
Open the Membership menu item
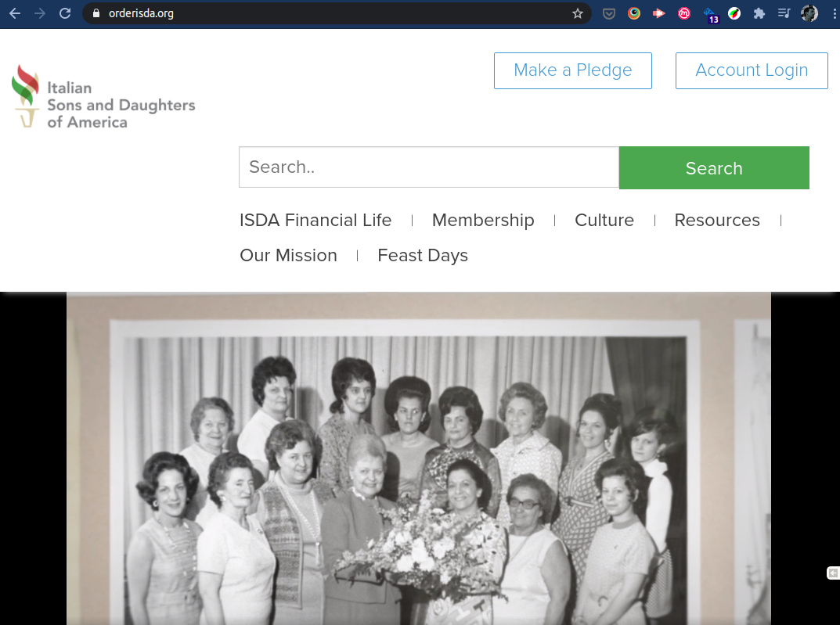click(483, 220)
